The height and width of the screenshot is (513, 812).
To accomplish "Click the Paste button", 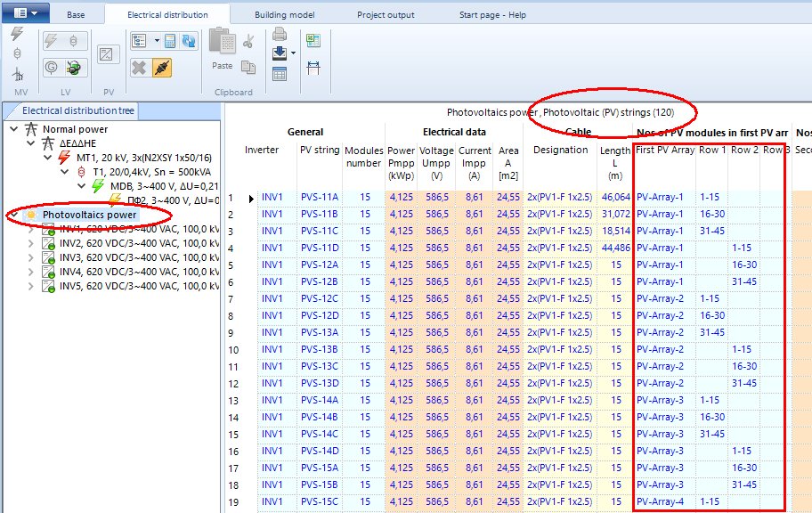I will pyautogui.click(x=222, y=52).
